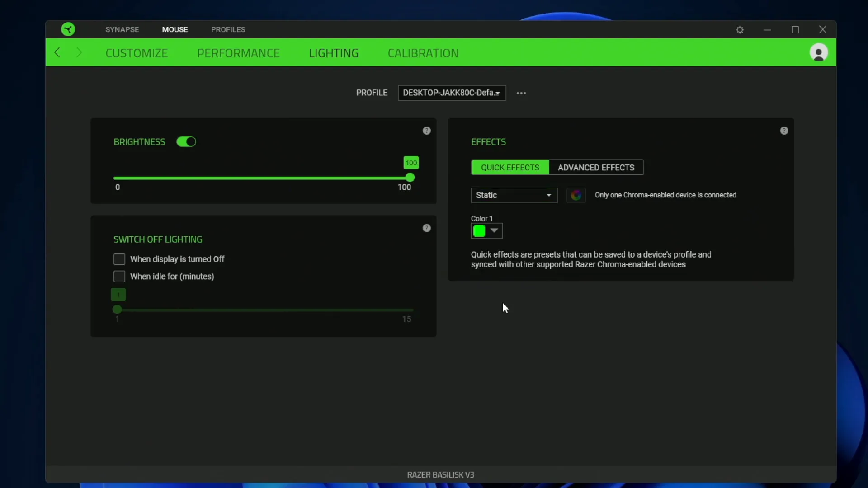Click 'Only one Chroma-enabled device is connected' text
Screen dimensions: 868x488
pyautogui.click(x=665, y=195)
